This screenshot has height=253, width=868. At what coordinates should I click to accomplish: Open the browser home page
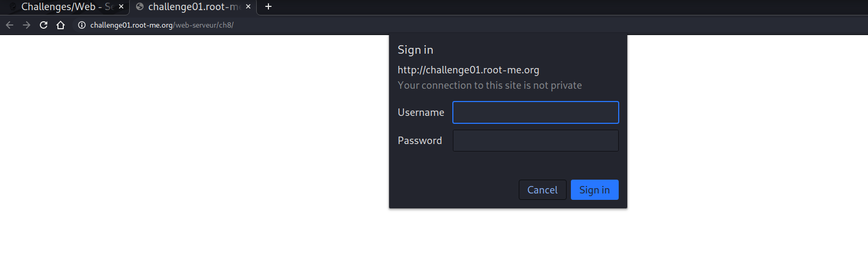(61, 25)
